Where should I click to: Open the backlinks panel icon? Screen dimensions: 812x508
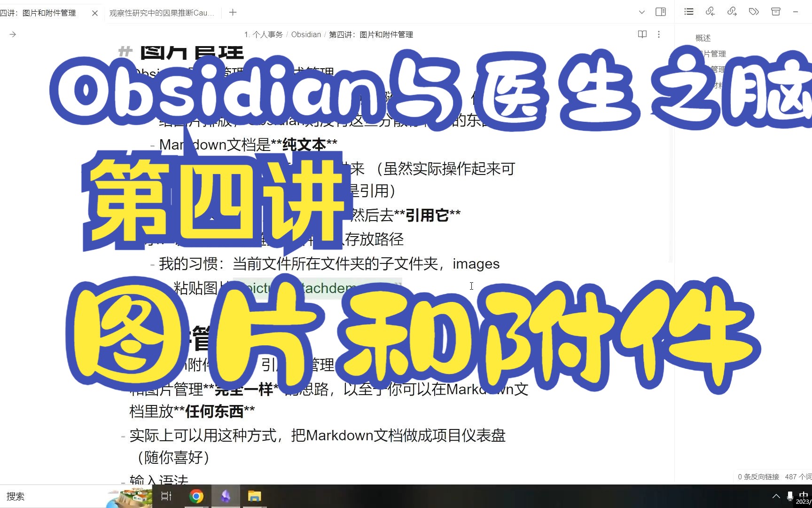tap(710, 12)
